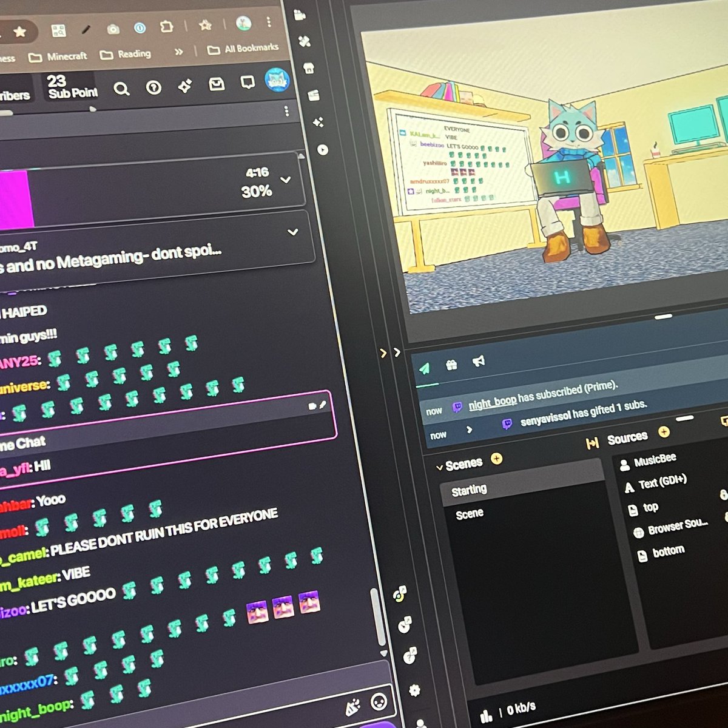The image size is (728, 728).
Task: Bookmark this page with Chrome star icon
Action: [20, 32]
